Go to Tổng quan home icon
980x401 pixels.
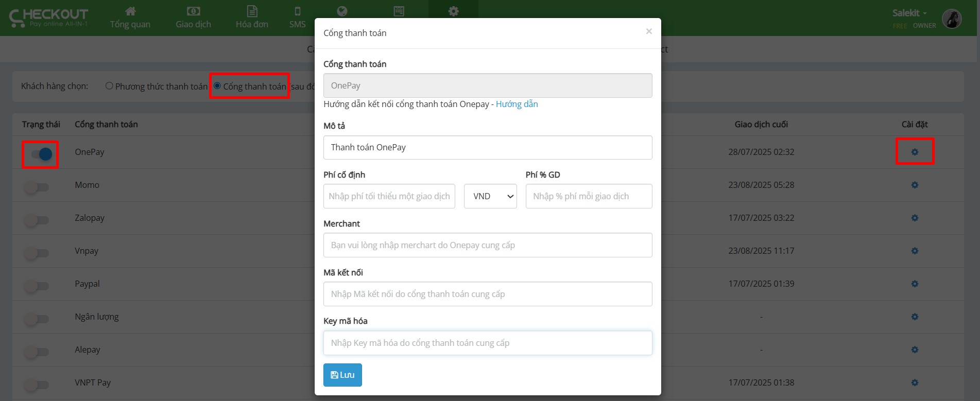(x=130, y=11)
